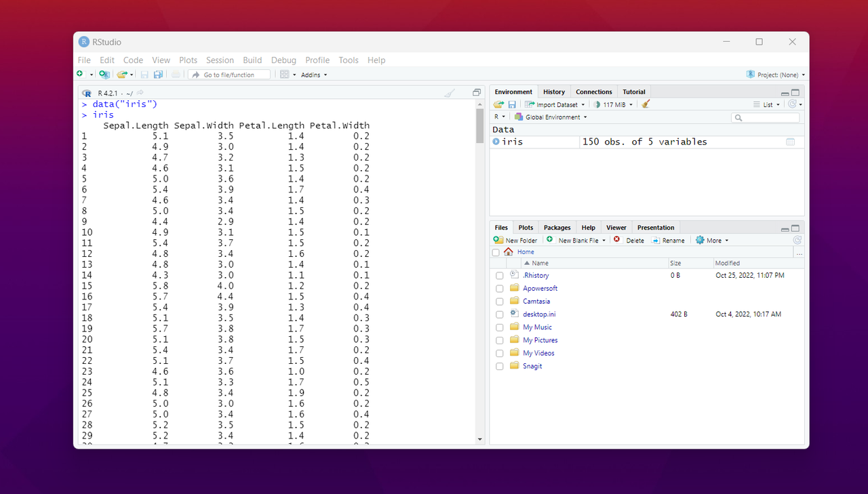
Task: Open the Session menu
Action: tap(220, 60)
